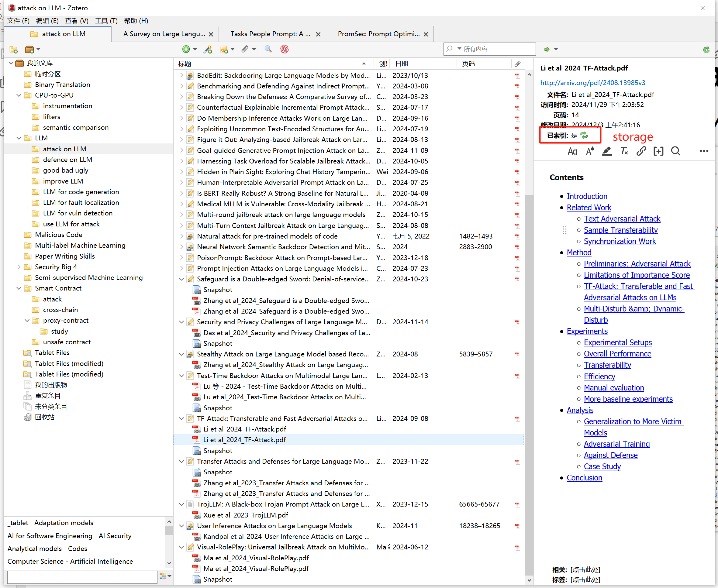Switch to the PromSec: Prompt Optimi... tab
The image size is (718, 588).
coord(378,34)
